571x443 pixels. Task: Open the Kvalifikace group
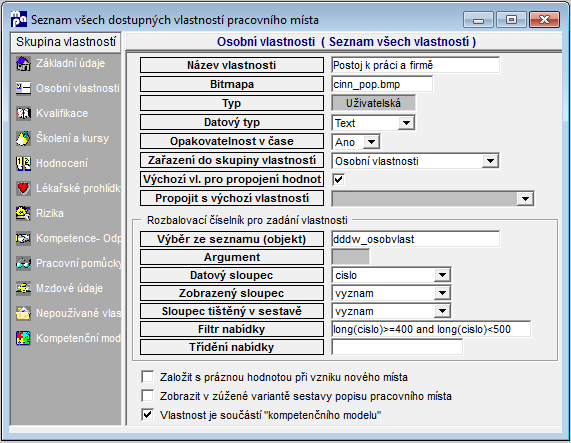[x=62, y=113]
